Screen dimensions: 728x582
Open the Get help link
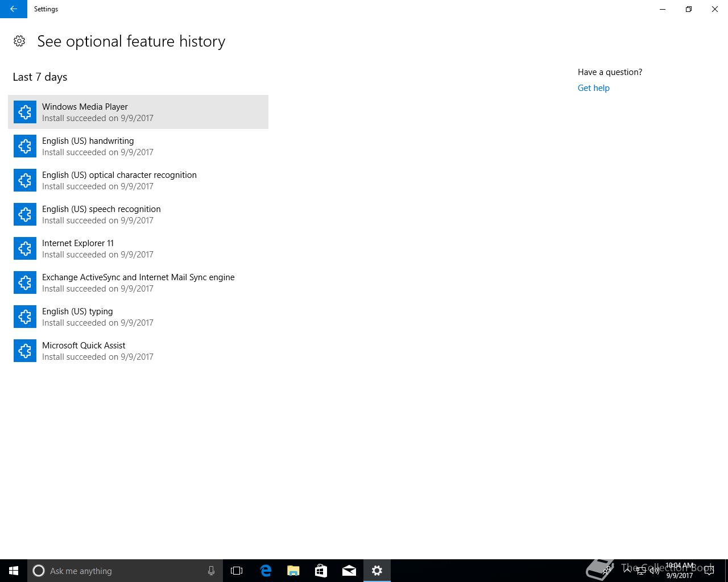(593, 88)
